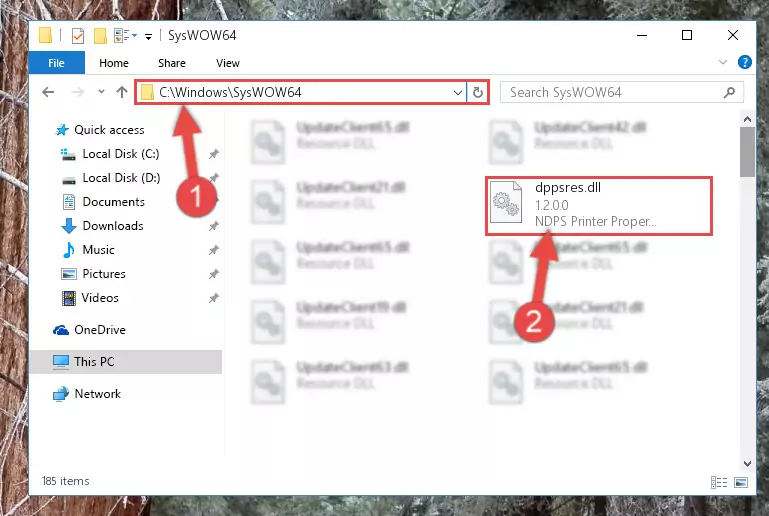Click the 185 items status text

66,481
